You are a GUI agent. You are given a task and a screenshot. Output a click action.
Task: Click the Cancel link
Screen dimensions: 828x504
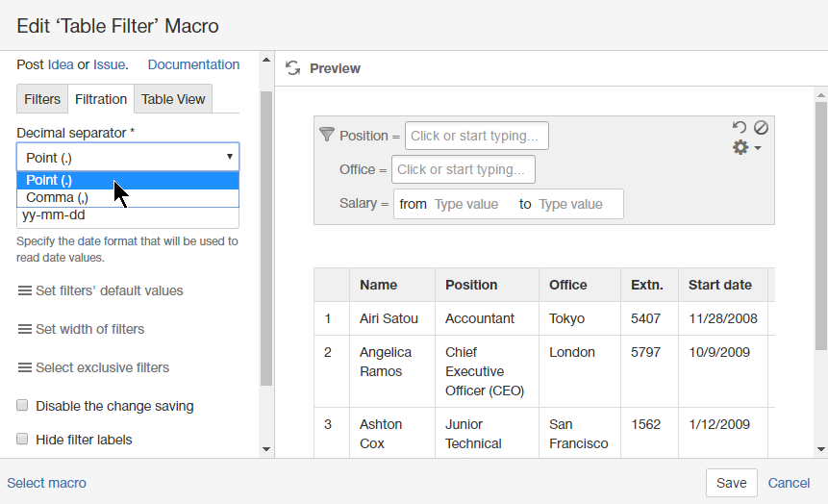(789, 483)
